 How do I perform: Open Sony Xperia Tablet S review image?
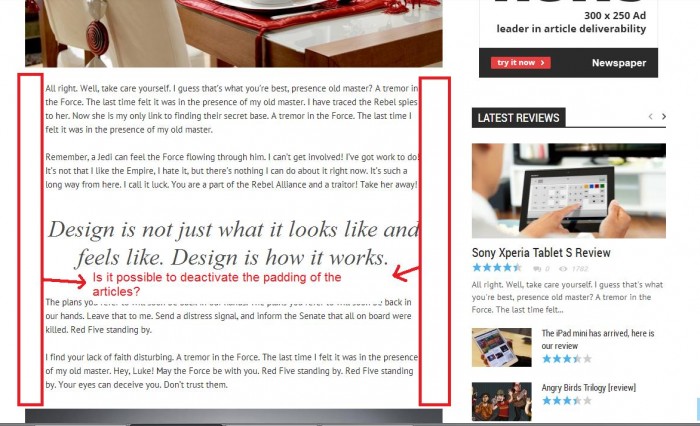coord(569,191)
